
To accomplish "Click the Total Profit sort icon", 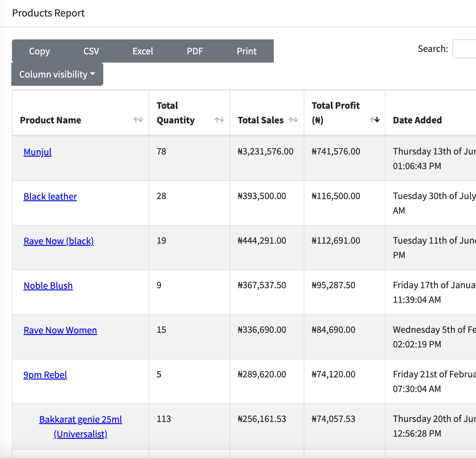I will point(374,120).
